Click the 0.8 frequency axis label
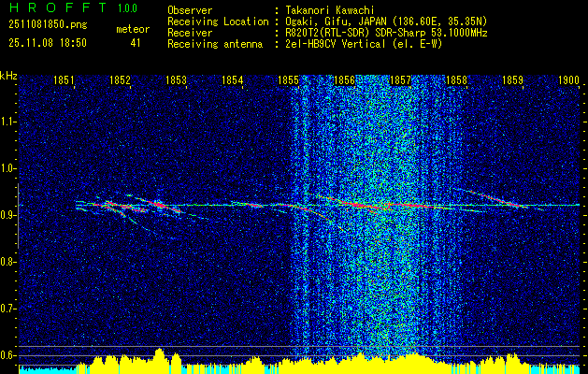The height and width of the screenshot is (374, 588). (8, 262)
